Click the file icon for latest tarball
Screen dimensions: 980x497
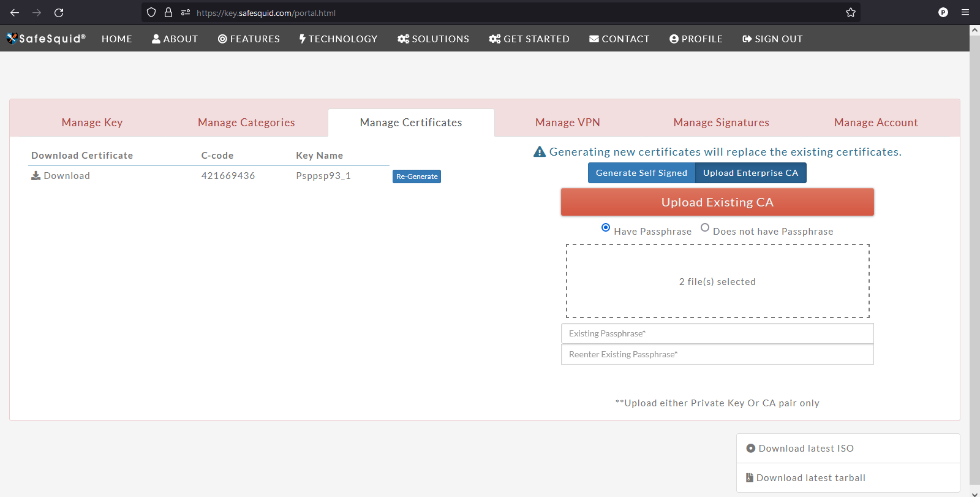[x=750, y=478]
